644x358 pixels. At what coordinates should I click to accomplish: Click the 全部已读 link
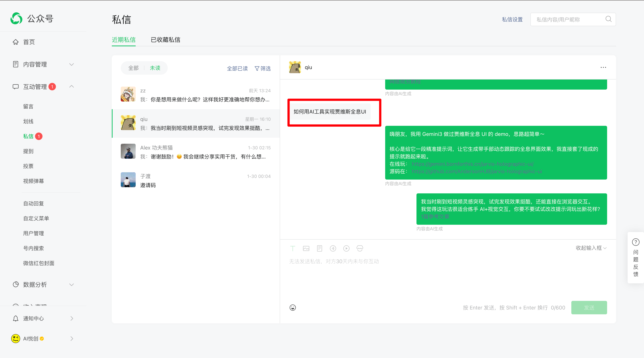click(x=237, y=68)
